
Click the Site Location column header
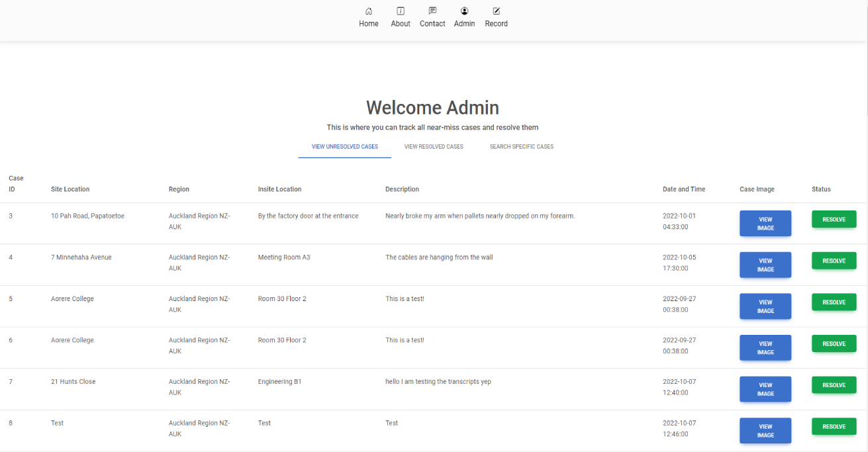(70, 189)
